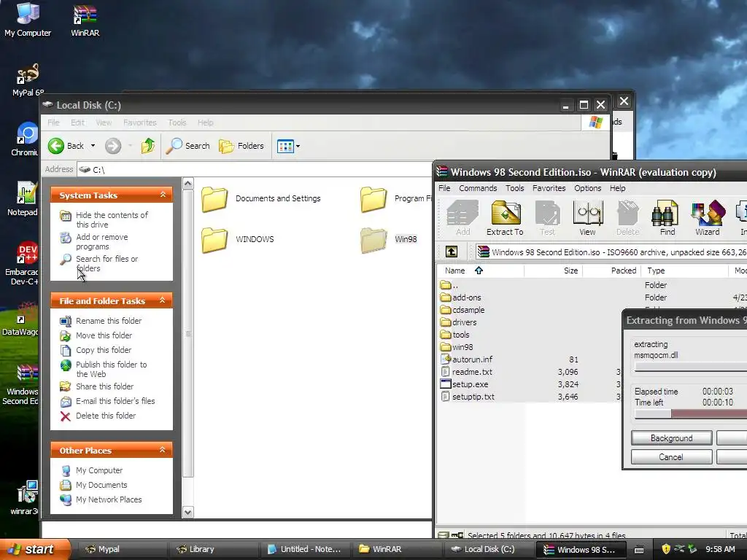Select the Program Files folder

396,198
